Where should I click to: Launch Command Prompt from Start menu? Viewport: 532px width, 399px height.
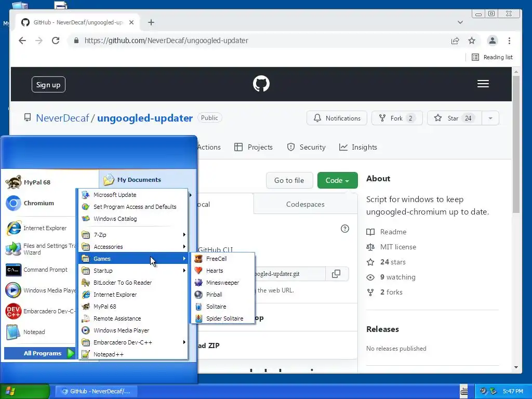click(39, 270)
